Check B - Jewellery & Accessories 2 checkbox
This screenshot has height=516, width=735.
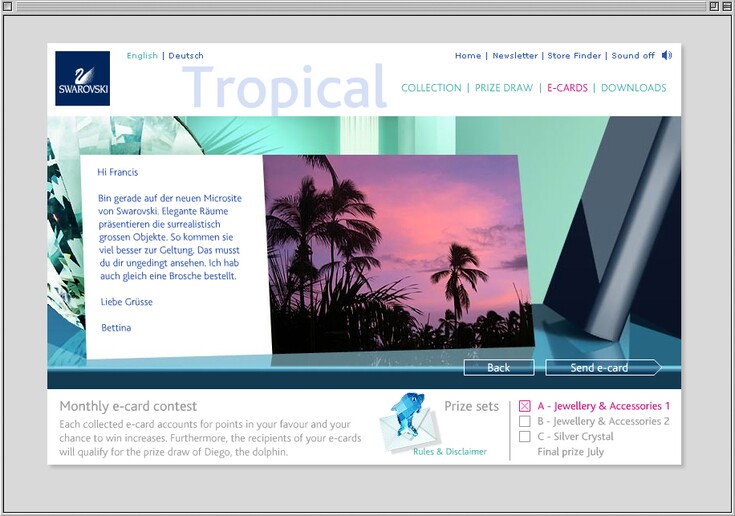(x=525, y=421)
